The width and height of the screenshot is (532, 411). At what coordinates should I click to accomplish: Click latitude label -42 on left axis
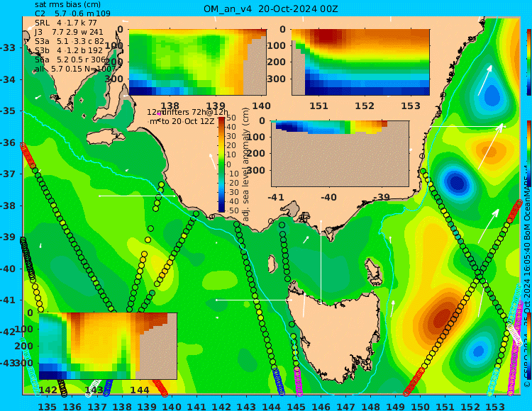pos(8,332)
